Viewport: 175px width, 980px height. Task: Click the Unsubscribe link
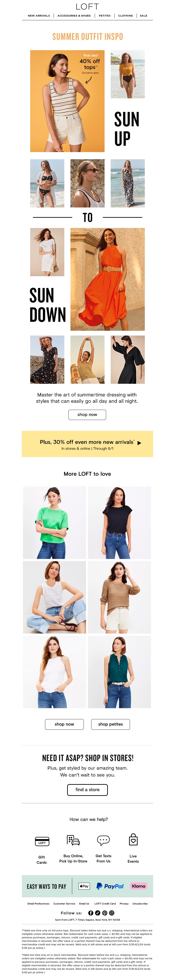tap(140, 904)
